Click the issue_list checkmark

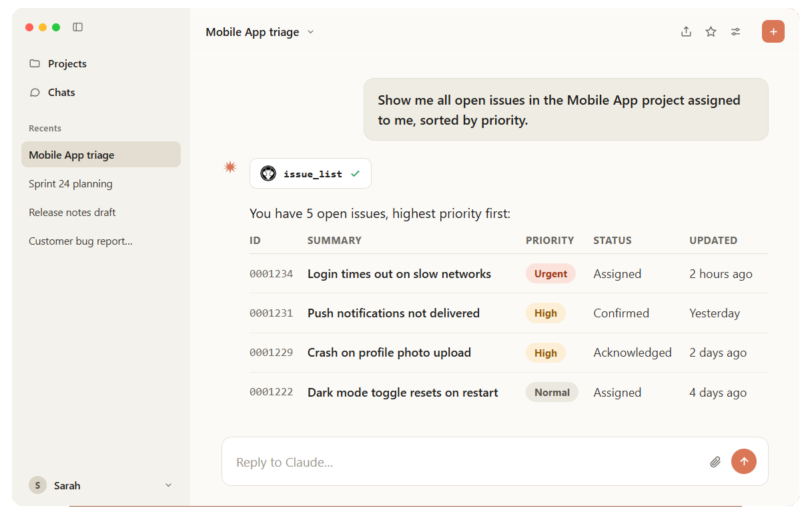[355, 173]
